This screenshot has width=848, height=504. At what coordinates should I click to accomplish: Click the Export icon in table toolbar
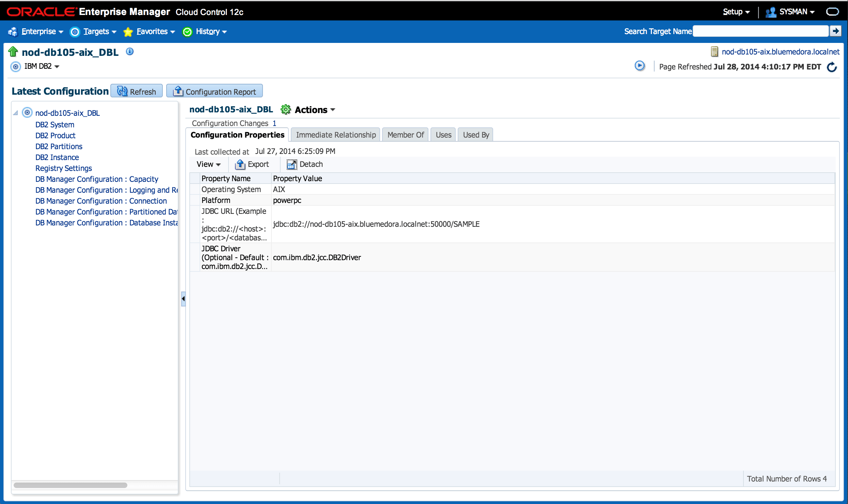pyautogui.click(x=240, y=164)
